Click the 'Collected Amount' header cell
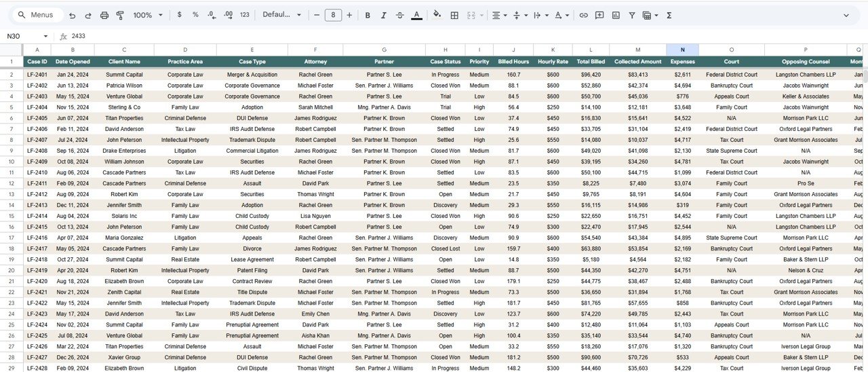 (637, 62)
